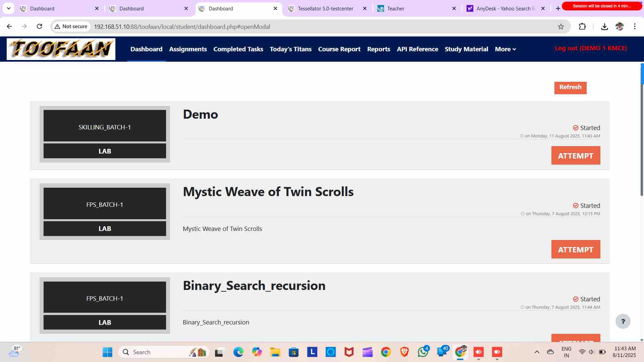
Task: Bookmark this page with star icon
Action: (x=561, y=26)
